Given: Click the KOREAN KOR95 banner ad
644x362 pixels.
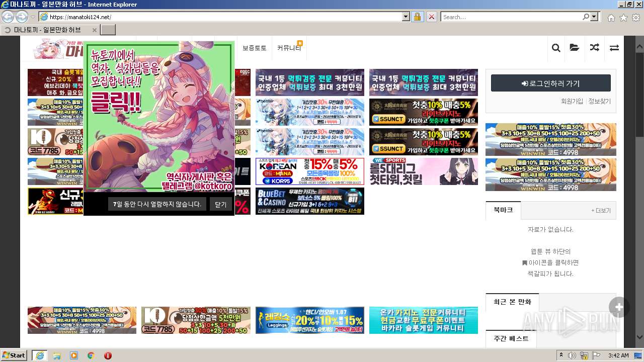Looking at the screenshot, I should coord(310,171).
